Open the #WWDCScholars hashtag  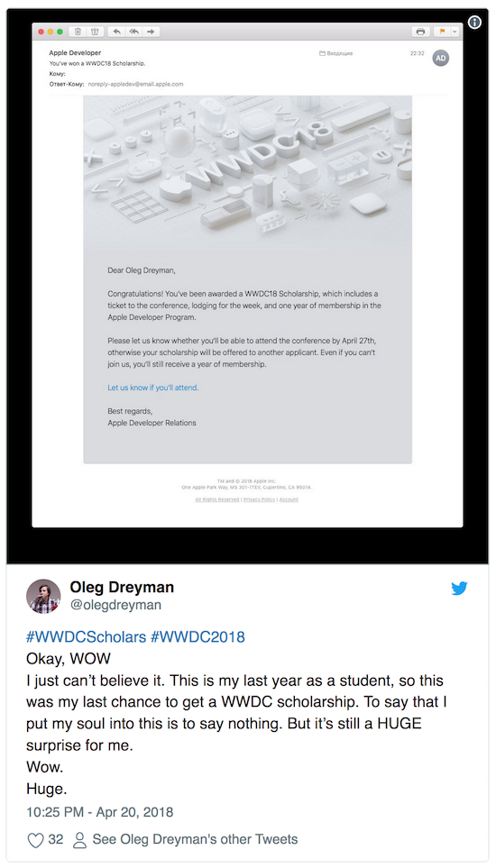[86, 636]
